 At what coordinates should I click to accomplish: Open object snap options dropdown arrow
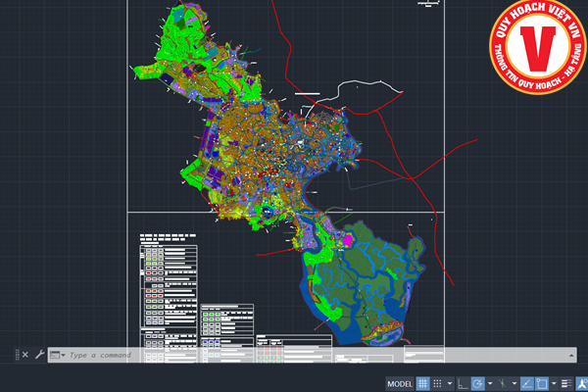pos(553,383)
